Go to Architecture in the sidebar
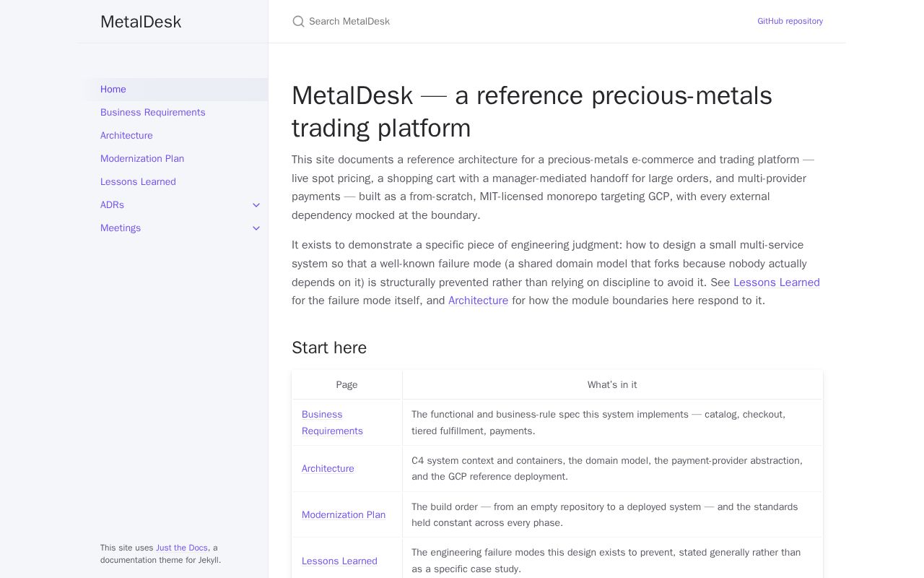The height and width of the screenshot is (578, 924). (173, 136)
